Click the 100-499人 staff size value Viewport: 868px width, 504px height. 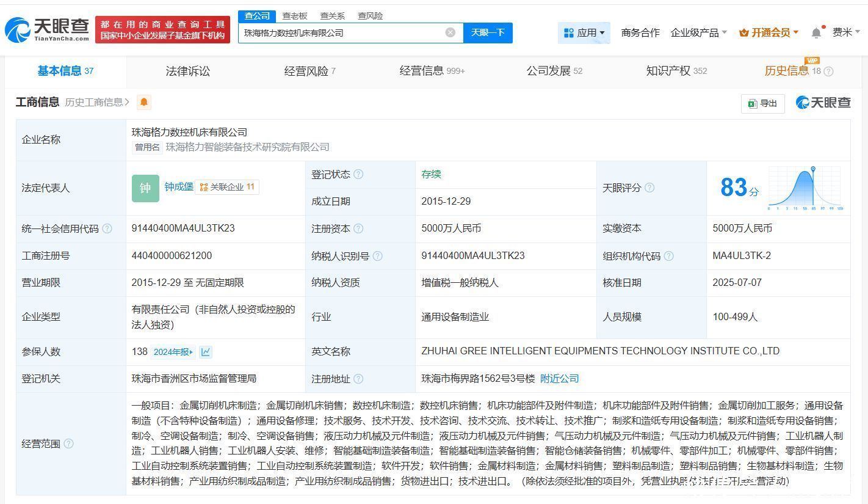tap(735, 317)
